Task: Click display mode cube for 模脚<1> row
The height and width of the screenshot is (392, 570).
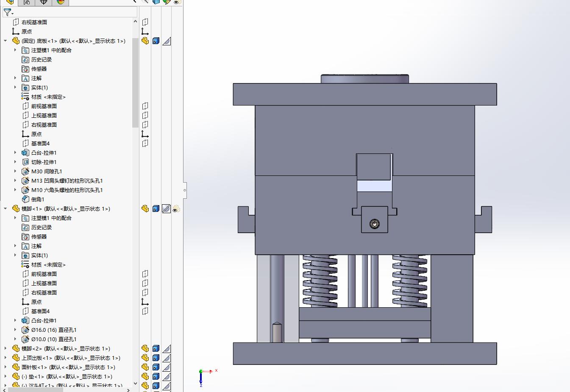Action: 156,209
